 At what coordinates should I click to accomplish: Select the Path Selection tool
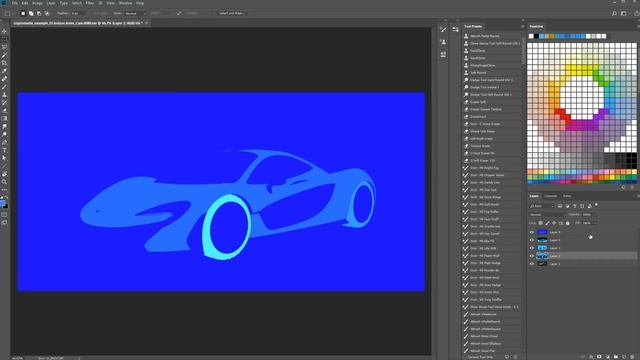[4, 158]
